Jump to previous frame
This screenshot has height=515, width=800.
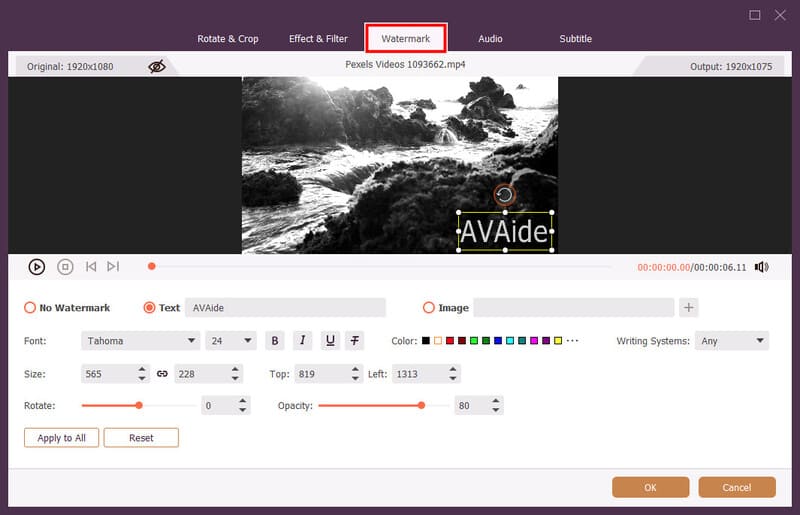tap(91, 266)
